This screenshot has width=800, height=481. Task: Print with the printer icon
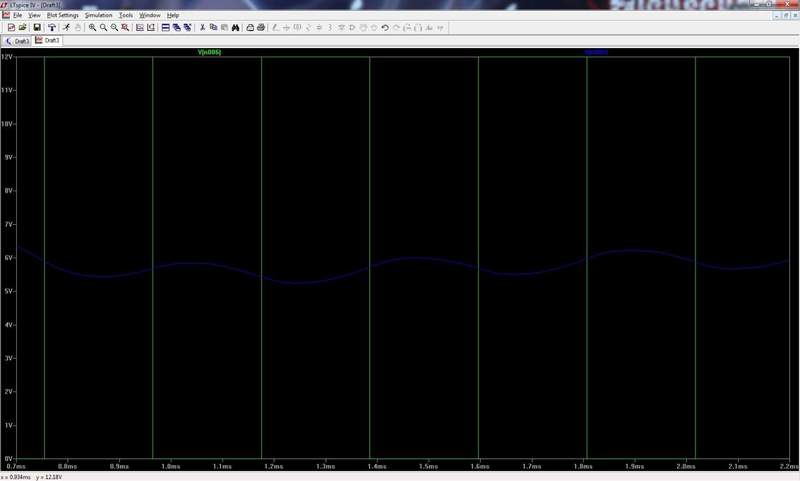[x=261, y=28]
